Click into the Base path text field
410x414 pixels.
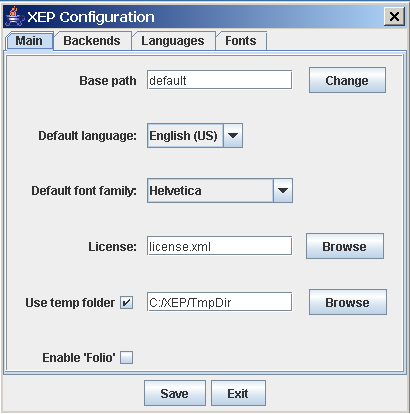coord(219,80)
